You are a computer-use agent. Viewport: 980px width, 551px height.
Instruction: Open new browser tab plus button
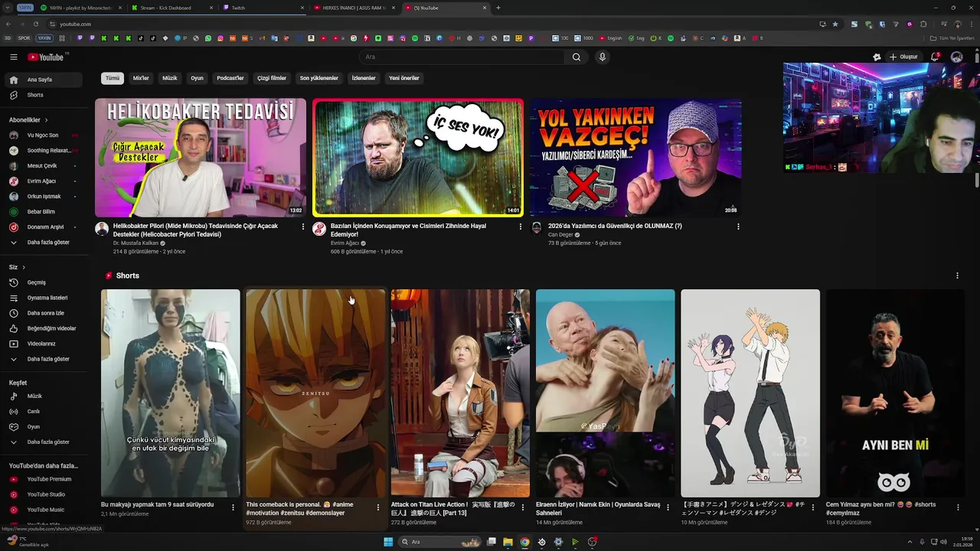(498, 8)
